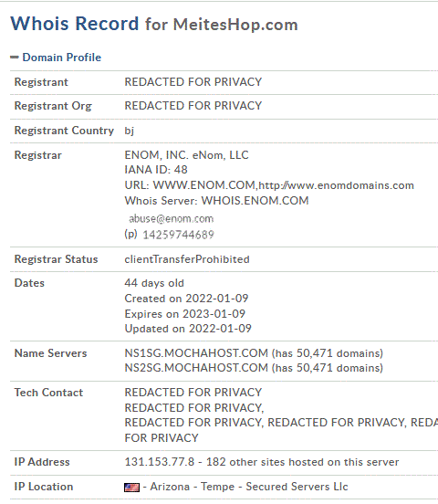The width and height of the screenshot is (438, 504).
Task: Click the Whois Record page title
Action: pyautogui.click(x=74, y=24)
